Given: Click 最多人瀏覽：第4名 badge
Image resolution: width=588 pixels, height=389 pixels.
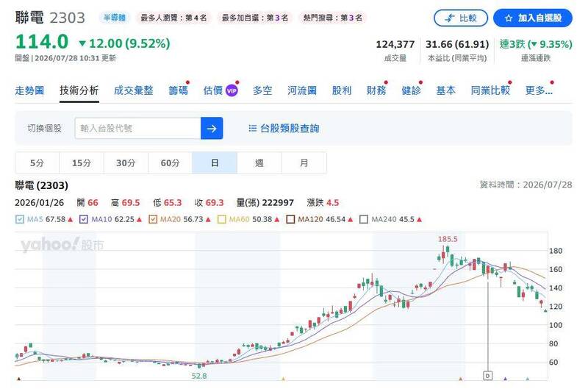Looking at the screenshot, I should coord(173,18).
